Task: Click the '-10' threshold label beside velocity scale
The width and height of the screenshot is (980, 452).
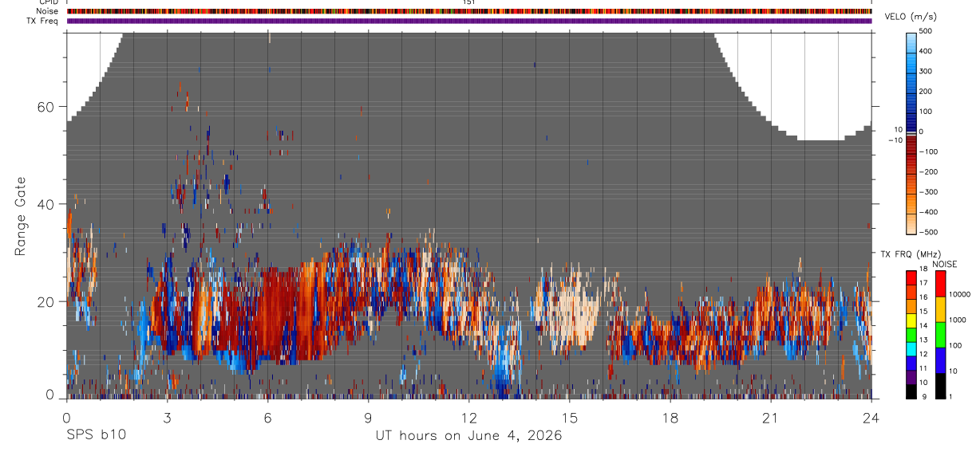Action: pyautogui.click(x=895, y=140)
